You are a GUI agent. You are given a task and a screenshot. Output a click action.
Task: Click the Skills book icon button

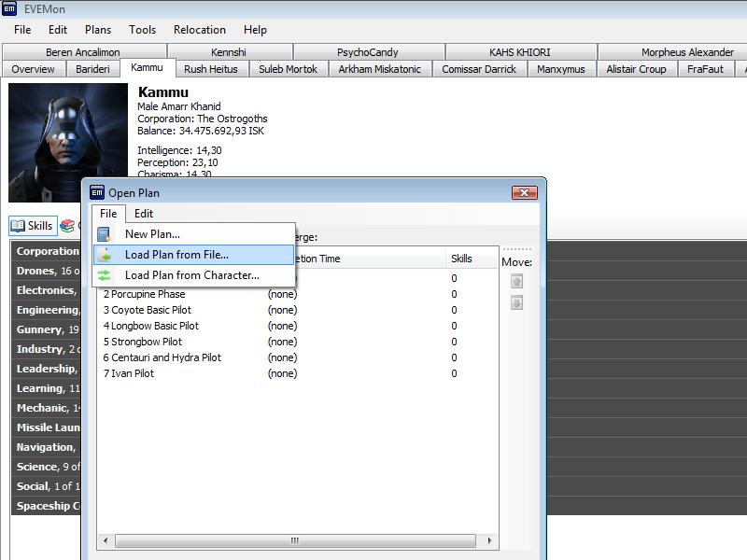click(33, 226)
